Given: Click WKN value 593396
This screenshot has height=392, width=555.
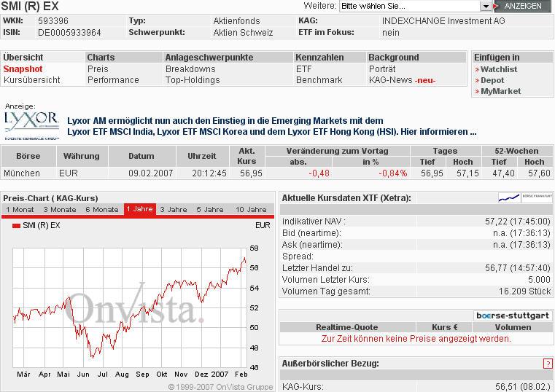Looking at the screenshot, I should (x=53, y=21).
